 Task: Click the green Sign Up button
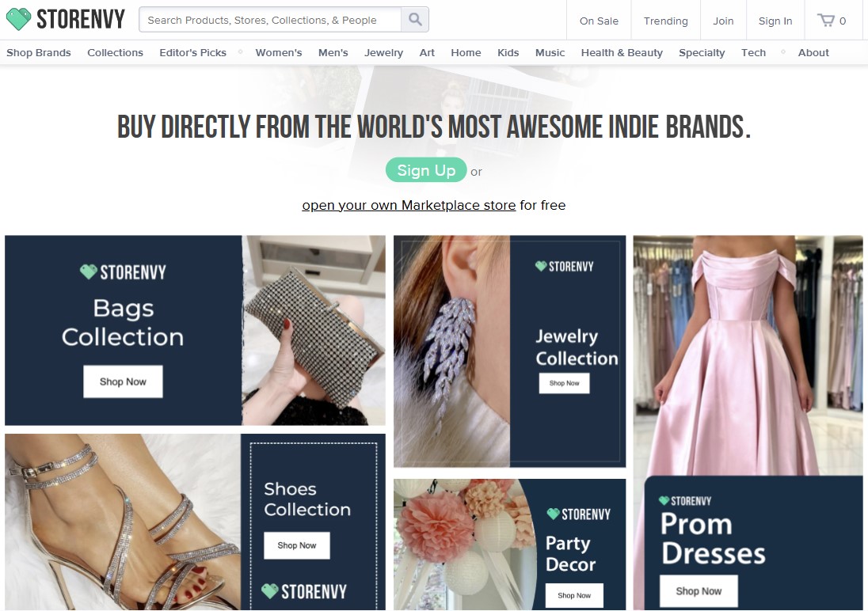(x=426, y=170)
